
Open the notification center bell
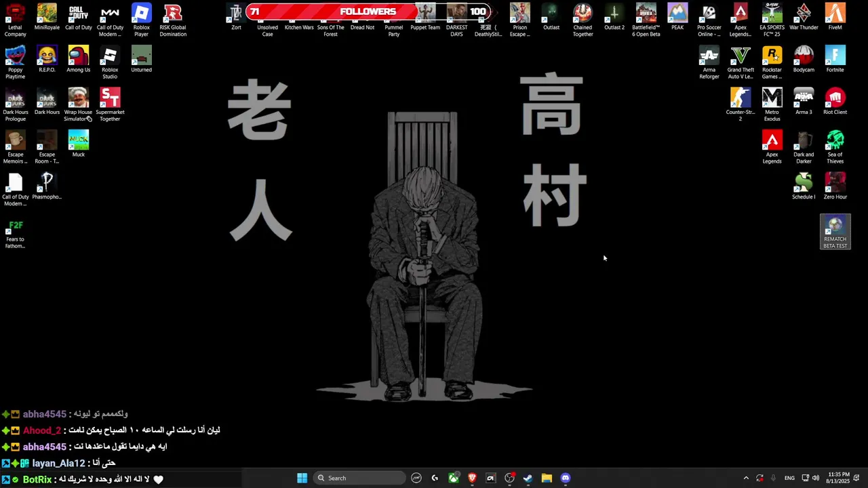tap(857, 478)
